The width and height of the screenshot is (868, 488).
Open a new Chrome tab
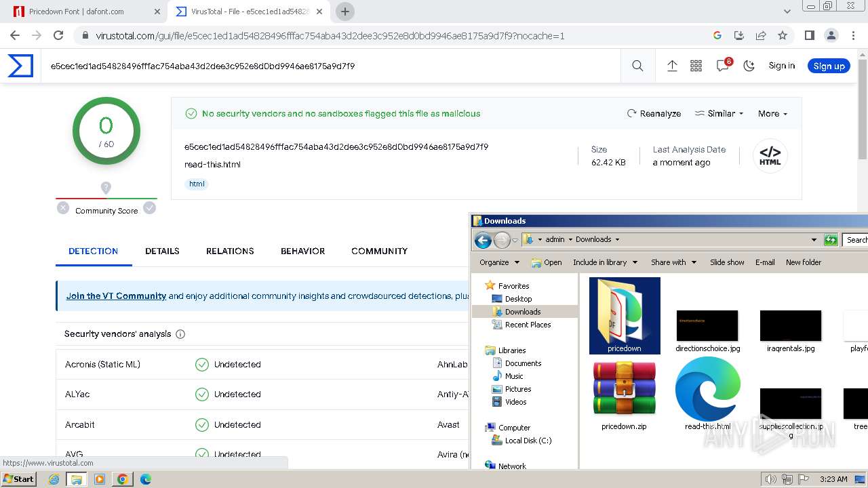[x=345, y=12]
